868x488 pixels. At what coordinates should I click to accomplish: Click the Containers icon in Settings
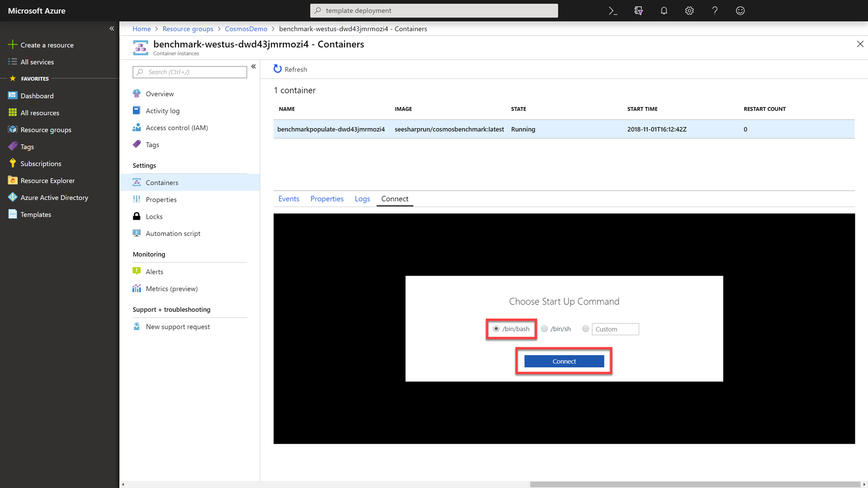pyautogui.click(x=138, y=183)
